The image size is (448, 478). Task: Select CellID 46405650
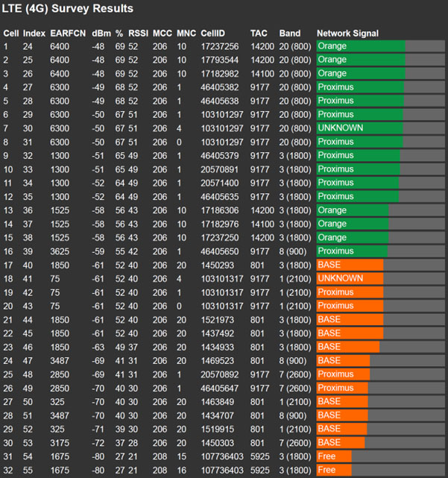coord(220,251)
